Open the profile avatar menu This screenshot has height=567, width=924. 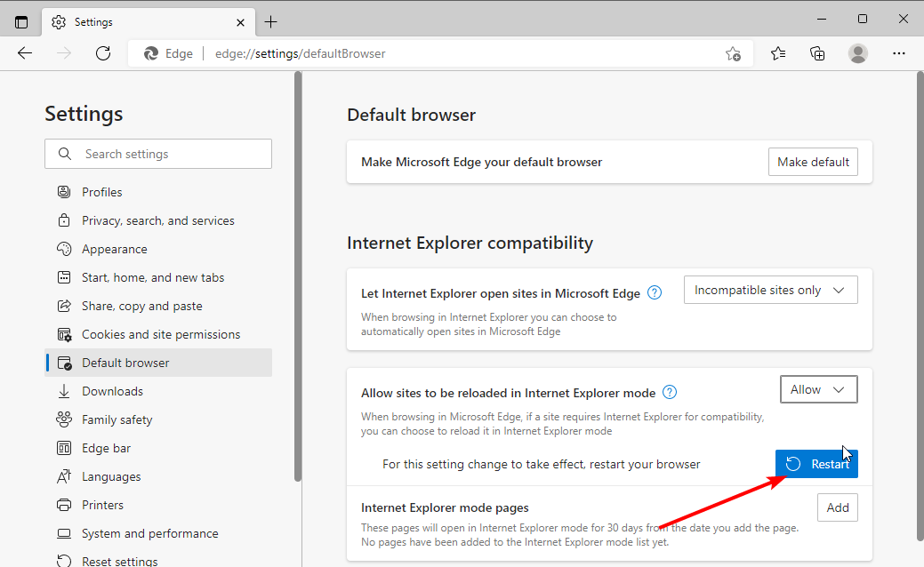coord(858,53)
